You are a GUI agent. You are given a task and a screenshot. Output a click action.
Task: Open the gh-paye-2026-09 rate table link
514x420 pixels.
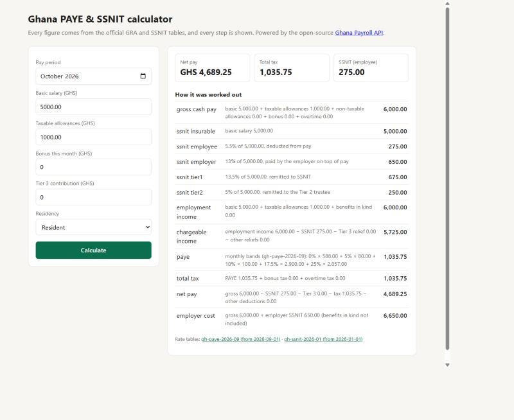pyautogui.click(x=240, y=339)
